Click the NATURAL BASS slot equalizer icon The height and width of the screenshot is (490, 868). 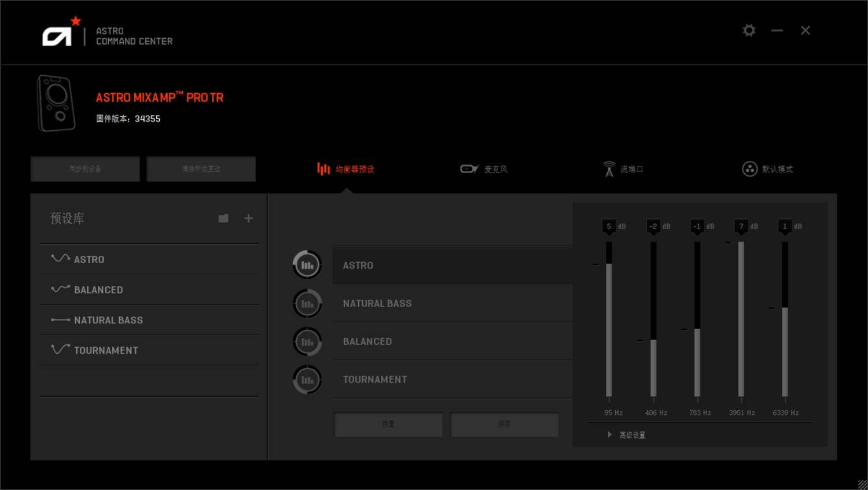pyautogui.click(x=307, y=303)
